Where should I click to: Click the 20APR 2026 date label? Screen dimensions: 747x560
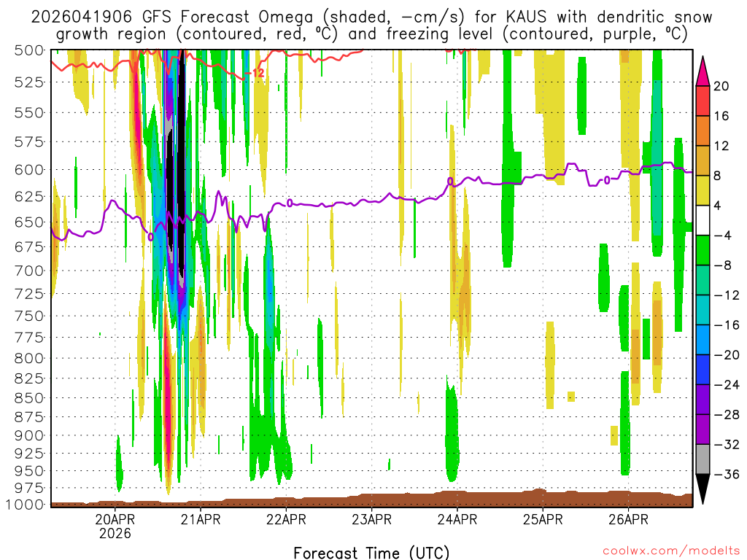click(x=116, y=526)
